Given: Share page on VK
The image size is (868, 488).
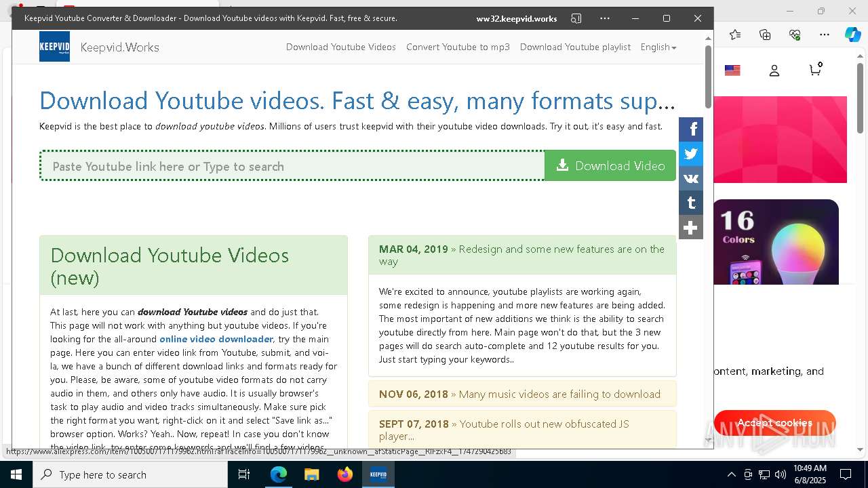Looking at the screenshot, I should pos(691,178).
